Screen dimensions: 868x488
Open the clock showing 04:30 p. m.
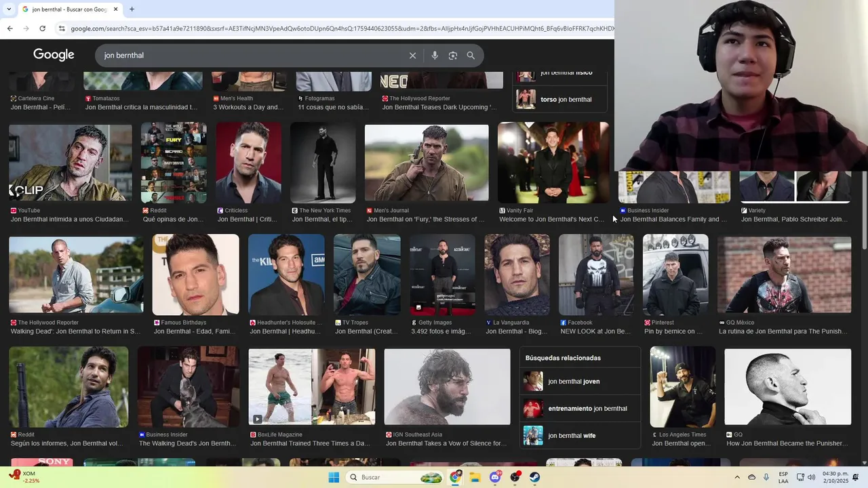click(835, 477)
